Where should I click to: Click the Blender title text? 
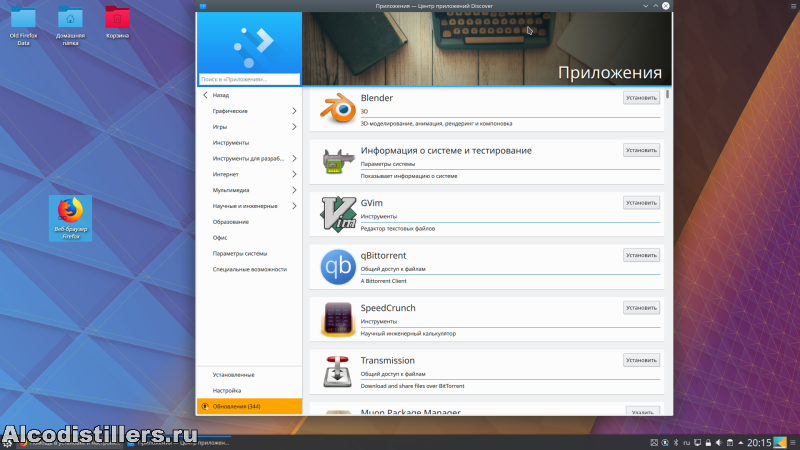[377, 98]
